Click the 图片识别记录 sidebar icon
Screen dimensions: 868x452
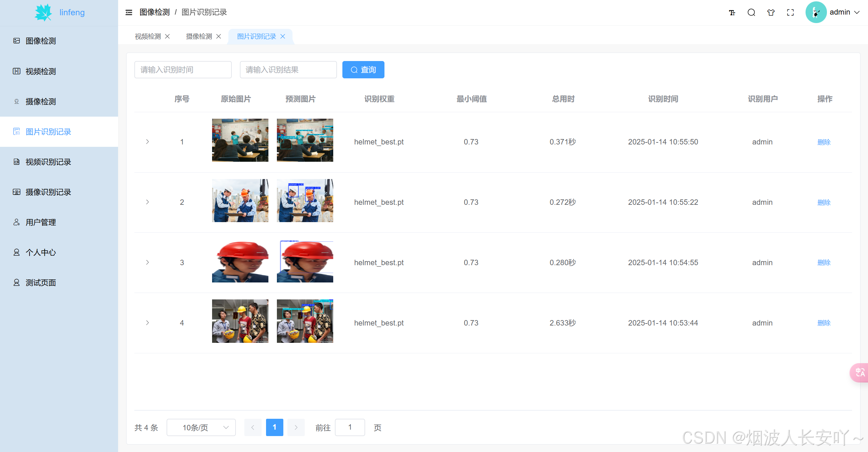16,132
